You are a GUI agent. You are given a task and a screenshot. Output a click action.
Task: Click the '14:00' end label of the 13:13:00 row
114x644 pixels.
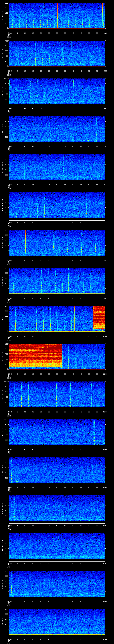[x=105, y=487]
